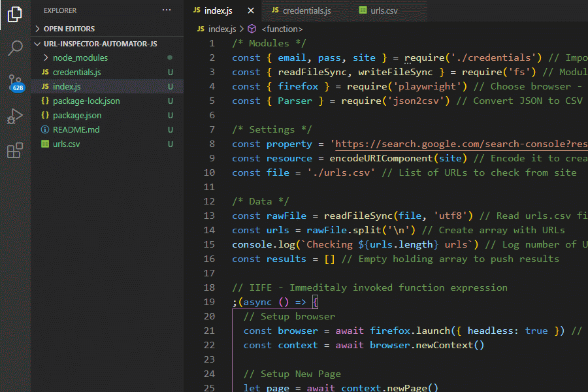The height and width of the screenshot is (392, 588).
Task: Click line number 19 in the gutter
Action: pos(209,302)
